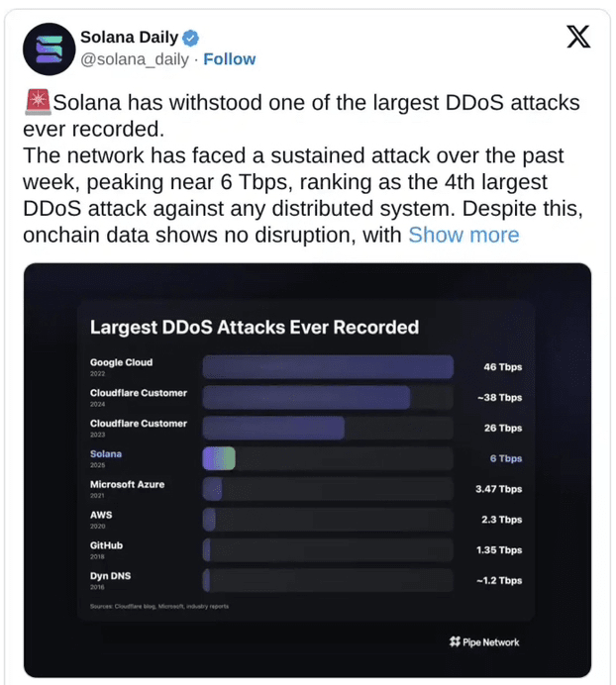This screenshot has height=685, width=616.
Task: Click the Google Cloud 46 Tbps bar
Action: pos(328,367)
